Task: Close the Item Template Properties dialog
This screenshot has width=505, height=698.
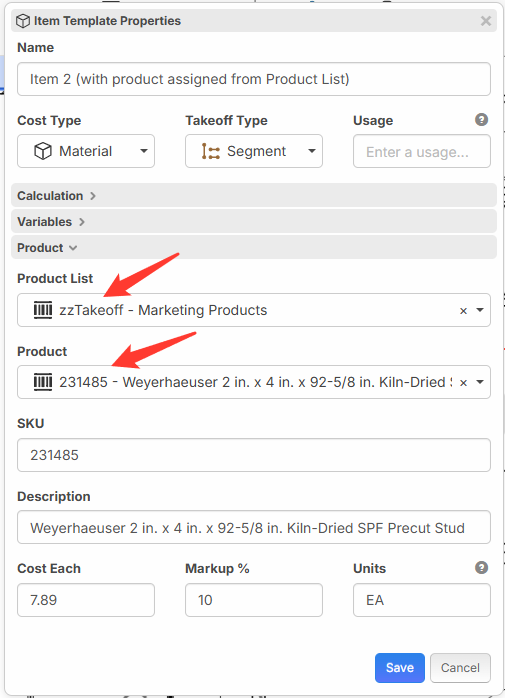Action: 486,21
